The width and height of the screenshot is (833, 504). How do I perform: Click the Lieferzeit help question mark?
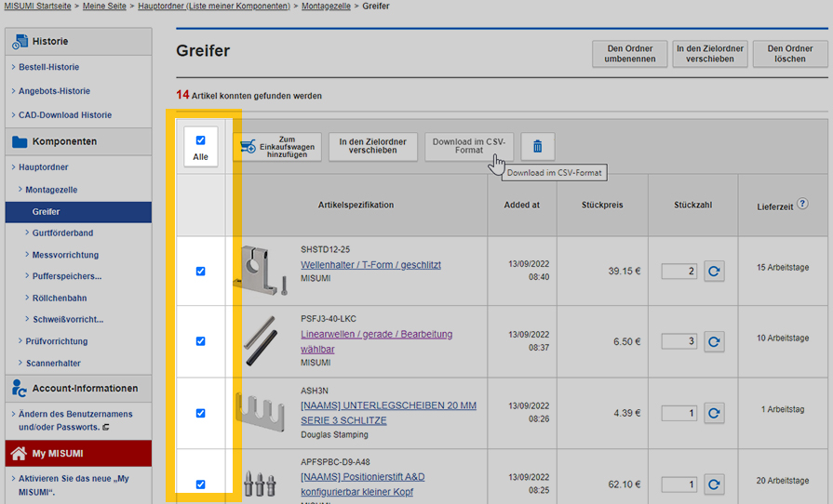pos(802,204)
